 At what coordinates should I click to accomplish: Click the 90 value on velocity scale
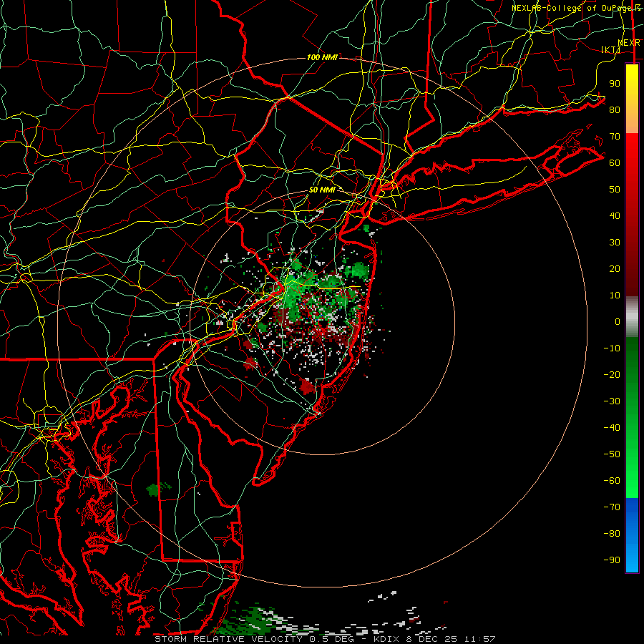point(615,84)
